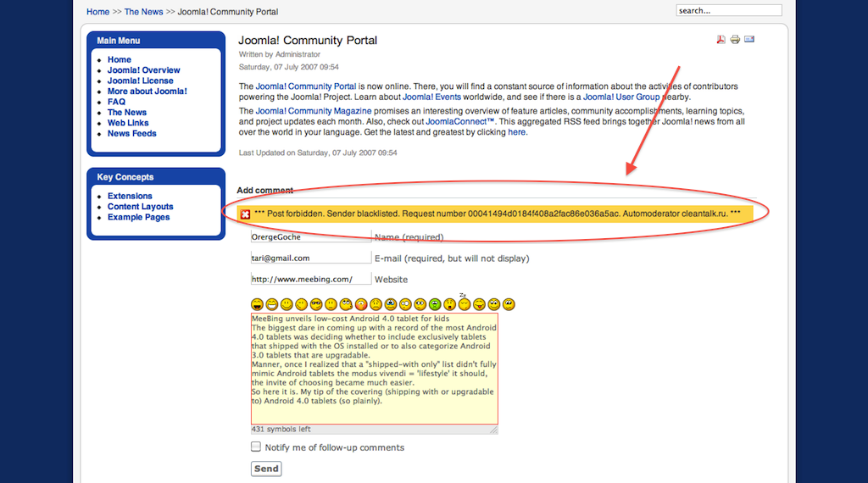Insert the sleeping Zz emoticon
Screen dimensions: 868x483
464,303
